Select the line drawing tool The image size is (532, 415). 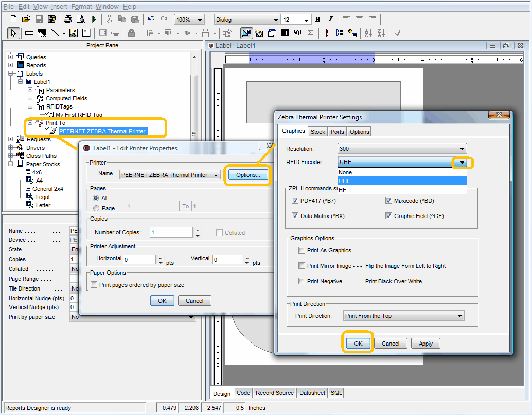(55, 33)
